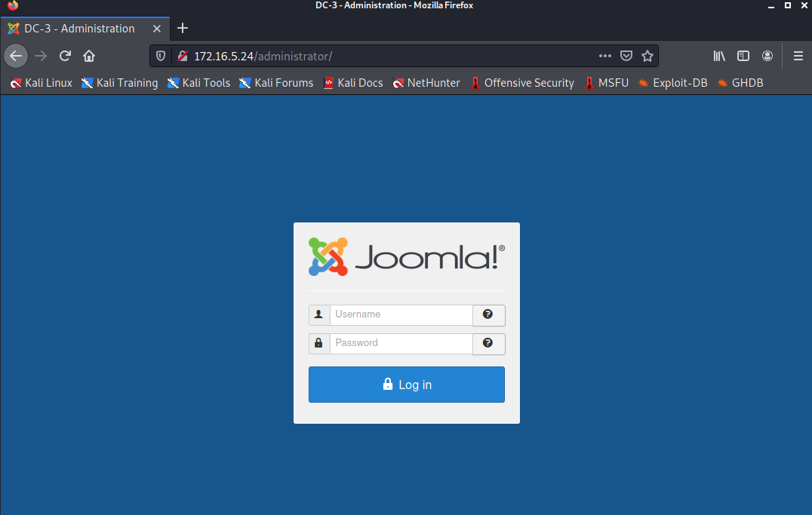
Task: Close the DC-3 Administration tab
Action: (x=157, y=29)
